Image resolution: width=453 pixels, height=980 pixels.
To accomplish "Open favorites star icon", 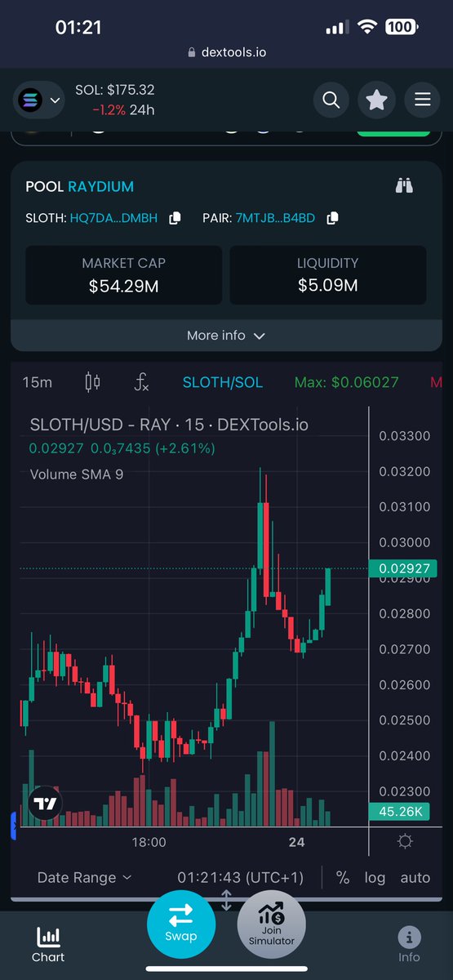I will 376,100.
